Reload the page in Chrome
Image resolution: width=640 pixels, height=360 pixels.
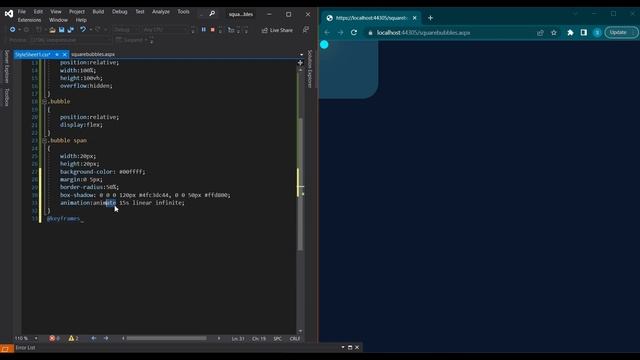pyautogui.click(x=354, y=33)
